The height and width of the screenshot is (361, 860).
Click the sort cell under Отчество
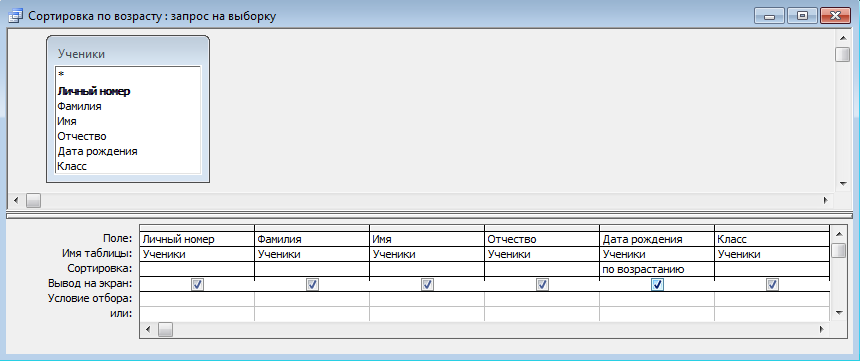(x=542, y=269)
